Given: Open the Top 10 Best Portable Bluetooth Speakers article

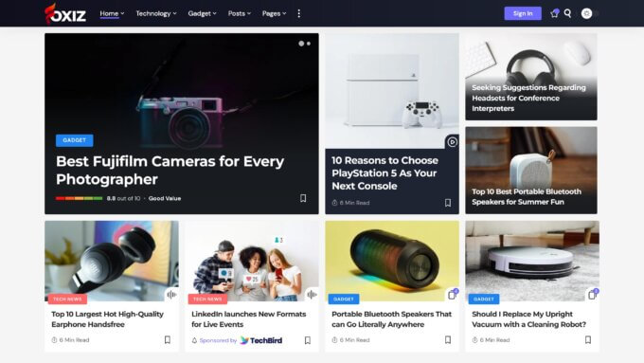Looking at the screenshot, I should [x=527, y=196].
